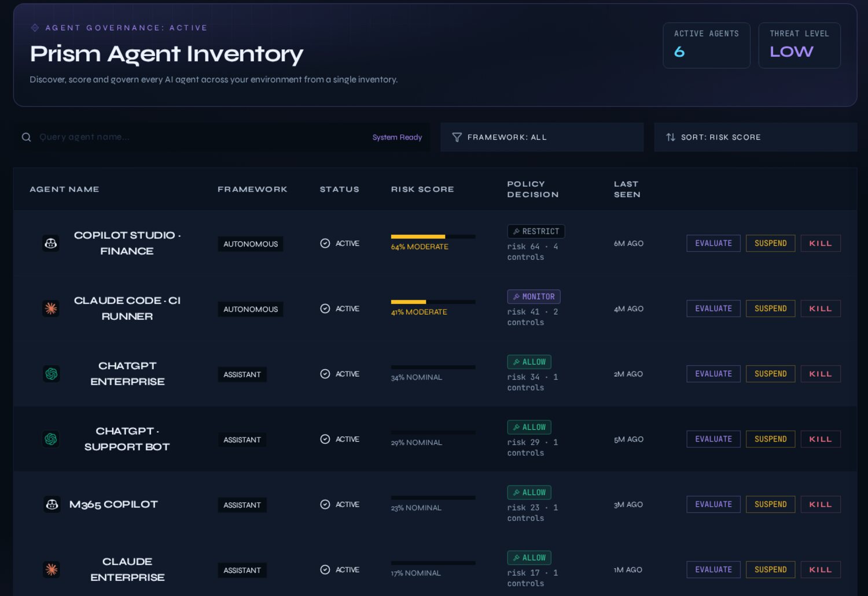Viewport: 868px width, 596px height.
Task: Click Claude Enterprise active check icon
Action: coord(325,570)
